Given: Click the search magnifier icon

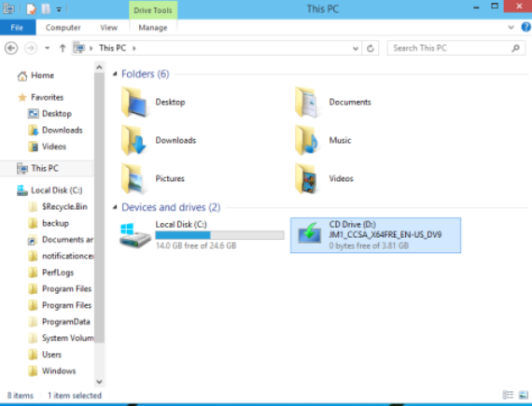Looking at the screenshot, I should point(516,49).
